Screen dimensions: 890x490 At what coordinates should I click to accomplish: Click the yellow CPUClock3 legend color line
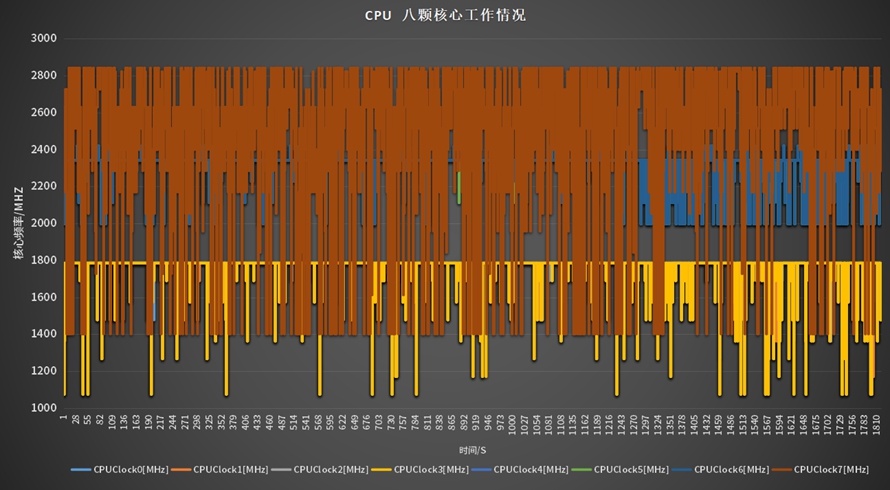tap(382, 470)
